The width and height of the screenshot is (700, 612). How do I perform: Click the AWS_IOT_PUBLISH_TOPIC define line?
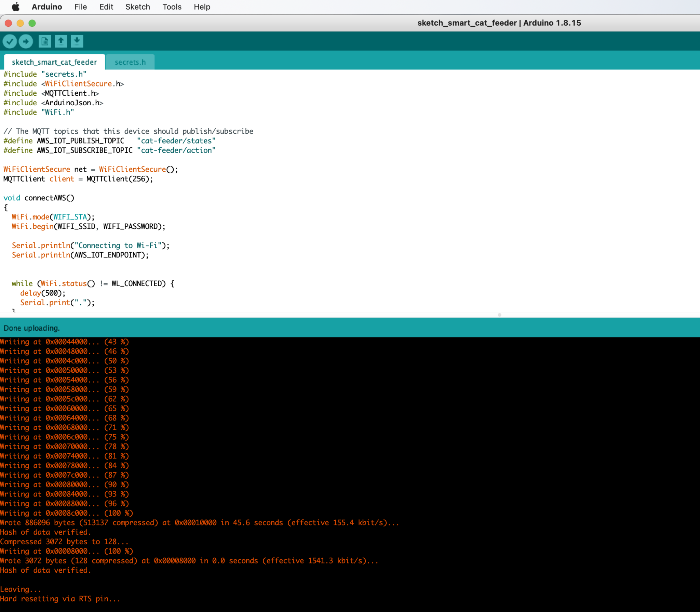point(110,141)
